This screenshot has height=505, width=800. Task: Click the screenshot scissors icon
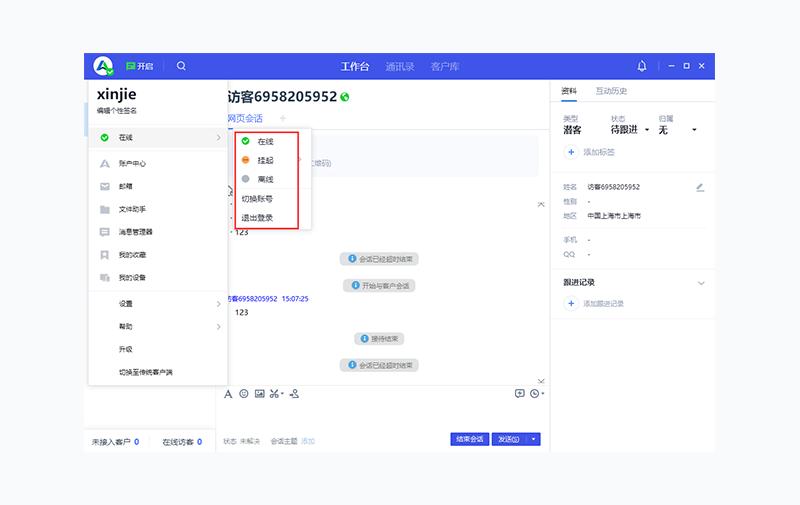tap(274, 394)
